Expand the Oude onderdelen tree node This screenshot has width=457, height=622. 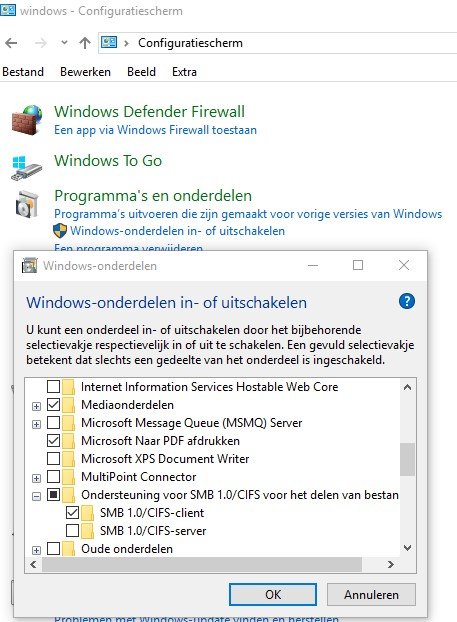click(x=36, y=550)
